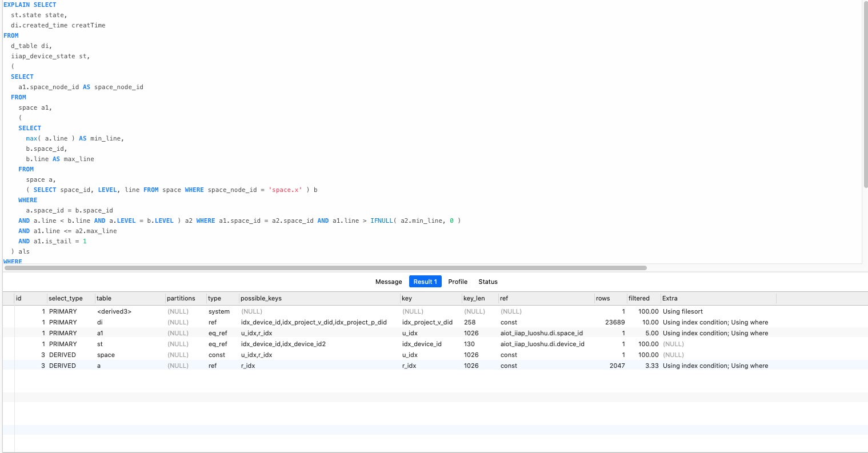Click the 'd_table di,' line in editor
Viewport: 868px width, 453px height.
(31, 46)
